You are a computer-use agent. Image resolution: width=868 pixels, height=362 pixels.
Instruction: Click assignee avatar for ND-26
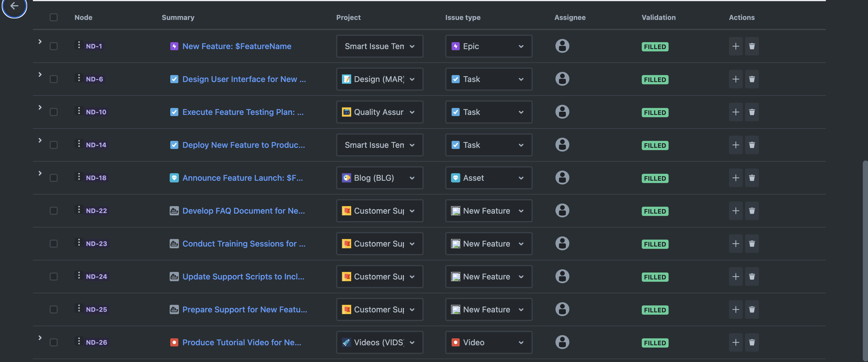tap(562, 342)
